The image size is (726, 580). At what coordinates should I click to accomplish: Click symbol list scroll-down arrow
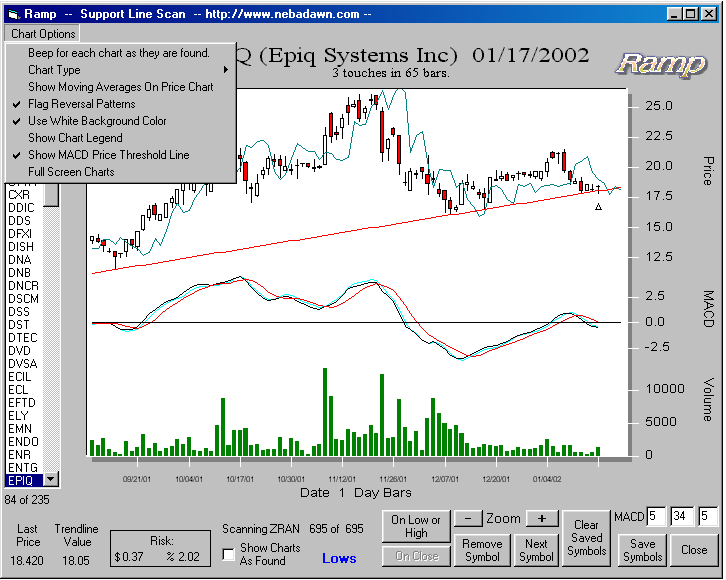51,479
